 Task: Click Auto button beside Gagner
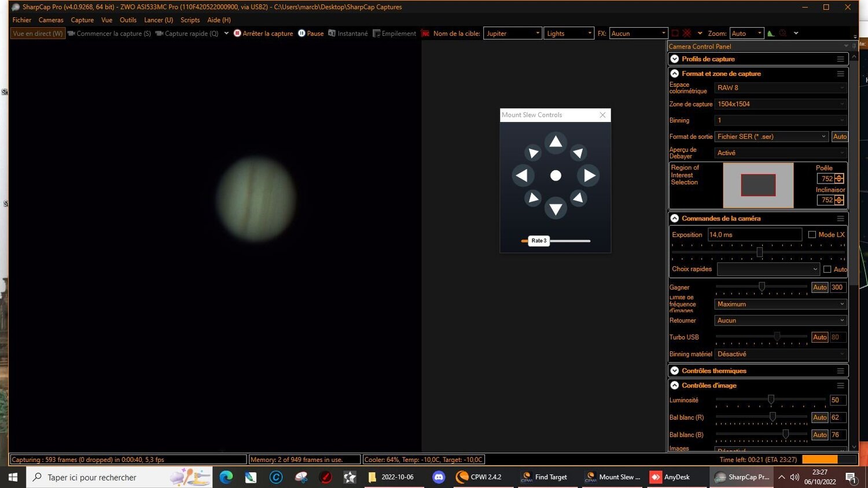coord(819,287)
